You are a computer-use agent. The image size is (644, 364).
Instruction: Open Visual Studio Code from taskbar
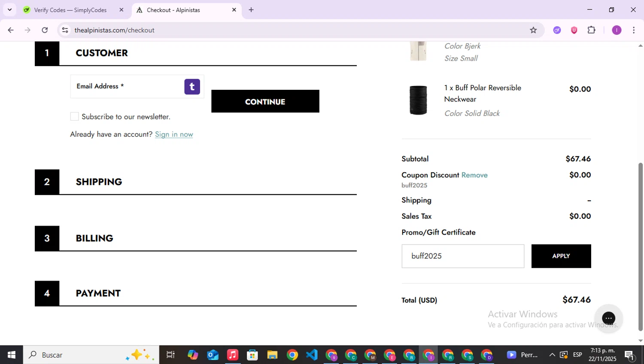pos(312,355)
